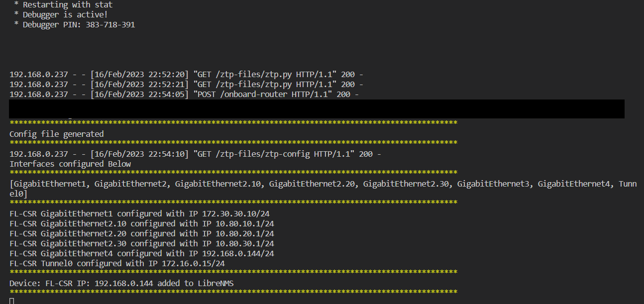Click the 22:52:21 GET ztp.py log line
The height and width of the screenshot is (304, 644).
186,84
